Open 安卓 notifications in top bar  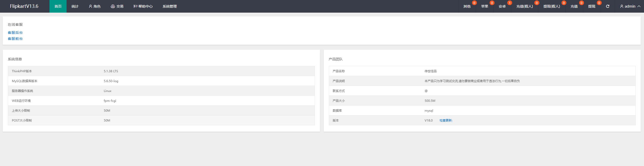pyautogui.click(x=502, y=6)
